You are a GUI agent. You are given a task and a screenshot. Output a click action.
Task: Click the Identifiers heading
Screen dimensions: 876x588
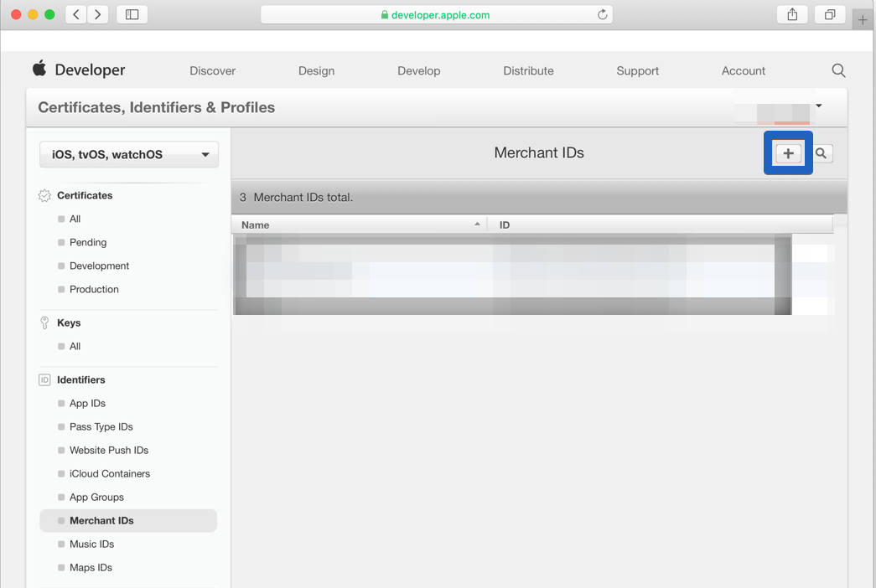(x=81, y=379)
